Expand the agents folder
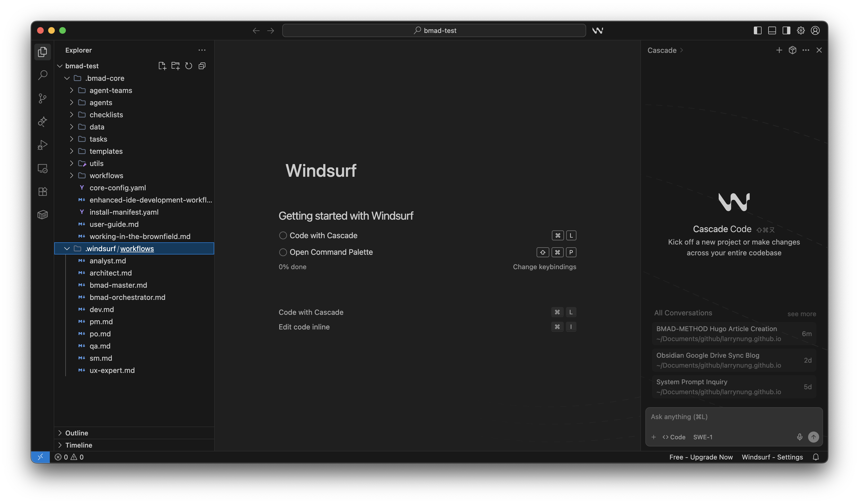This screenshot has height=504, width=859. point(71,103)
